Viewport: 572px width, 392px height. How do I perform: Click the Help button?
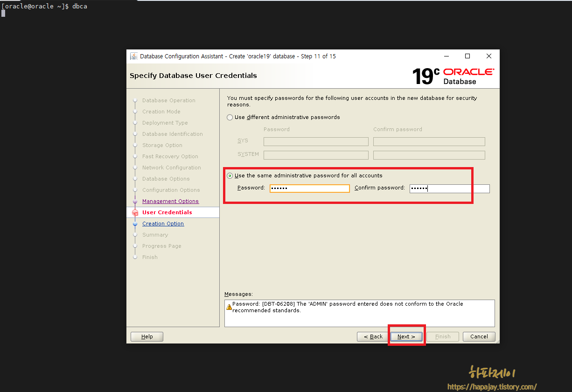coord(147,336)
